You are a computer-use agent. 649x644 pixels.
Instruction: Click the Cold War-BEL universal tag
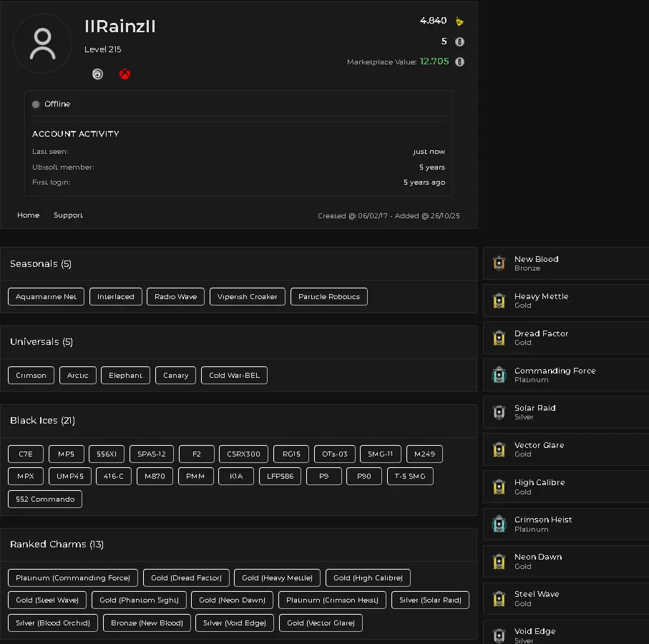234,376
